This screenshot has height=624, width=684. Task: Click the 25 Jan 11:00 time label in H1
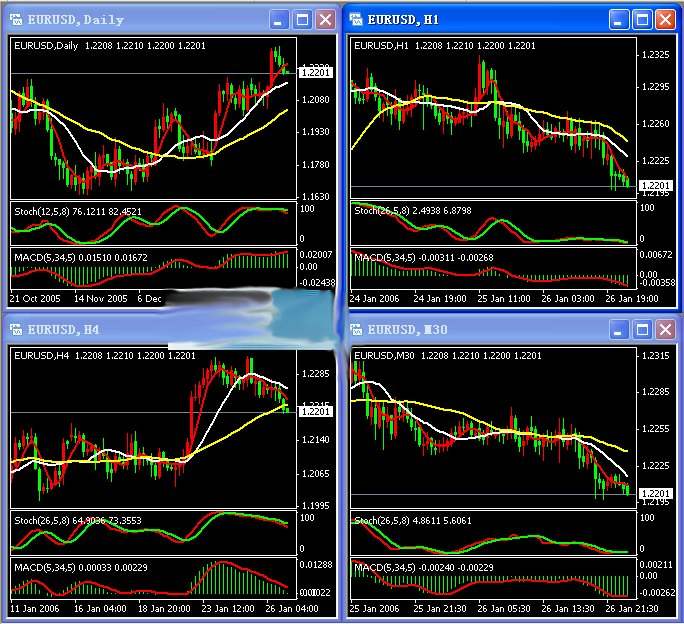coord(504,298)
